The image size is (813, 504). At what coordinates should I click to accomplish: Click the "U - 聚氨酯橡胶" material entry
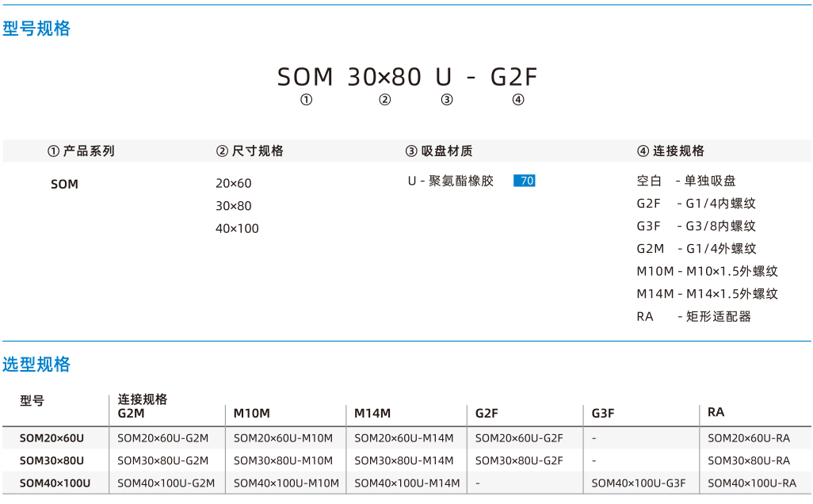451,181
